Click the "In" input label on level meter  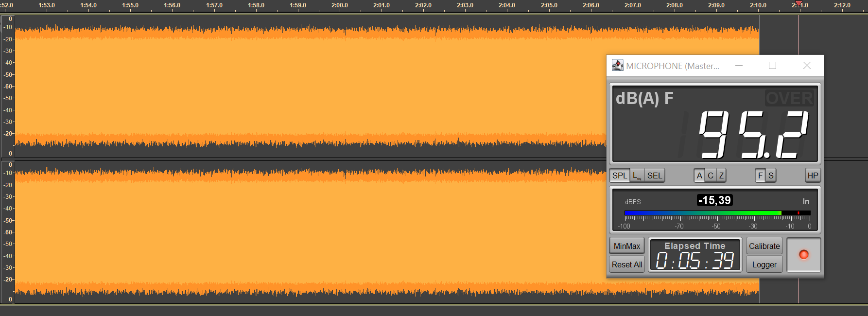coord(806,201)
